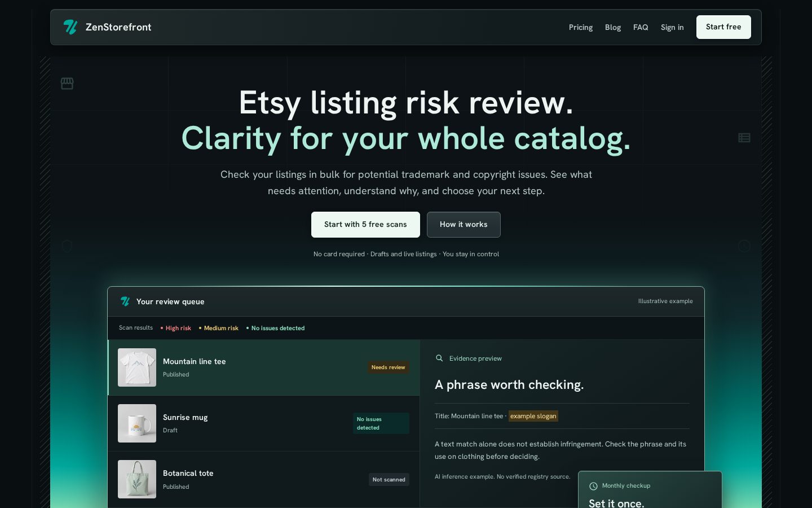Click the Draft status under Sunrise mug
Viewport: 812px width, 508px height.
(x=170, y=430)
